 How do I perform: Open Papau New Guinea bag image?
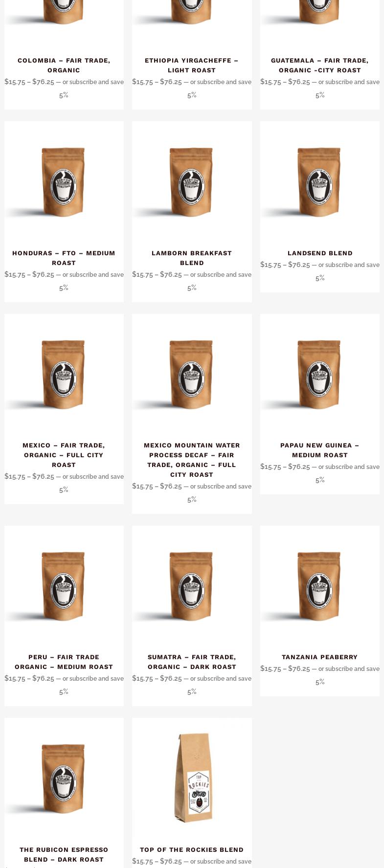[x=320, y=374]
